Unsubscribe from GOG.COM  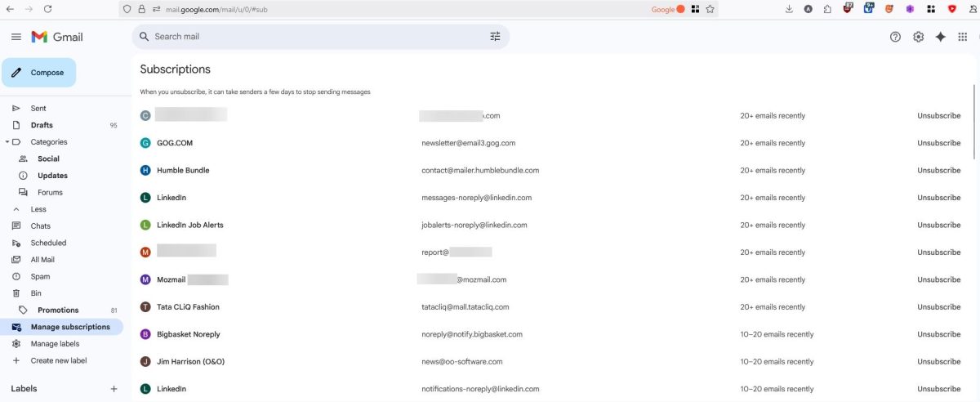[x=938, y=143]
